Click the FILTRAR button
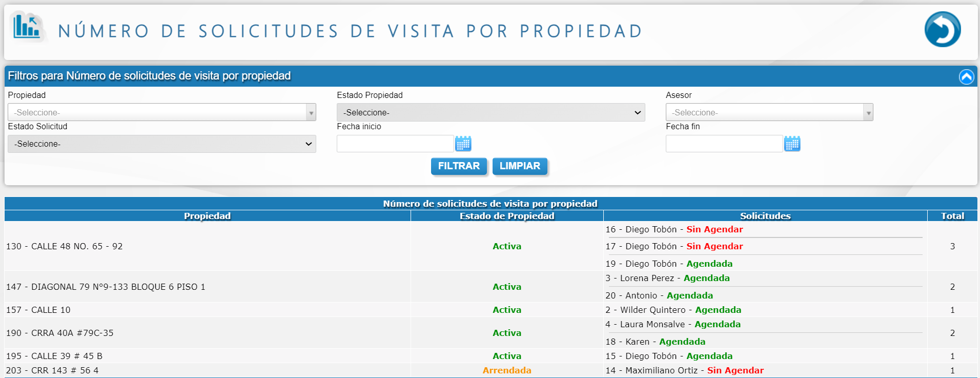The height and width of the screenshot is (378, 980). [x=459, y=166]
